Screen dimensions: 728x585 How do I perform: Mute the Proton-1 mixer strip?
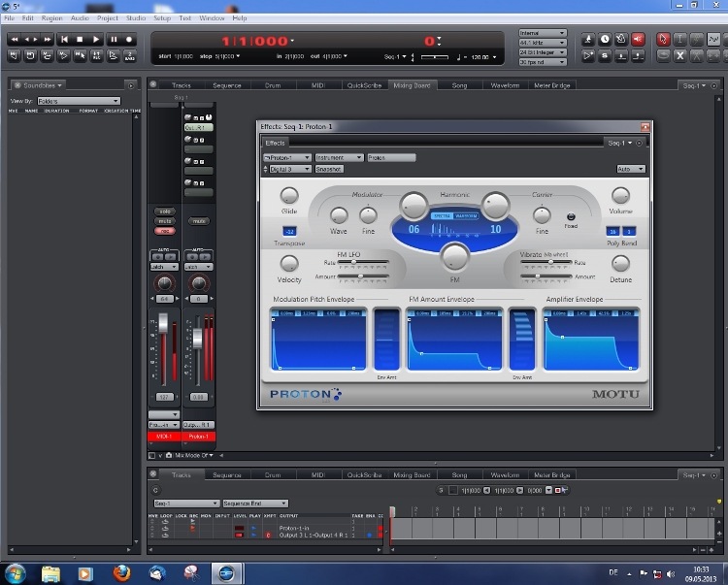[x=199, y=221]
